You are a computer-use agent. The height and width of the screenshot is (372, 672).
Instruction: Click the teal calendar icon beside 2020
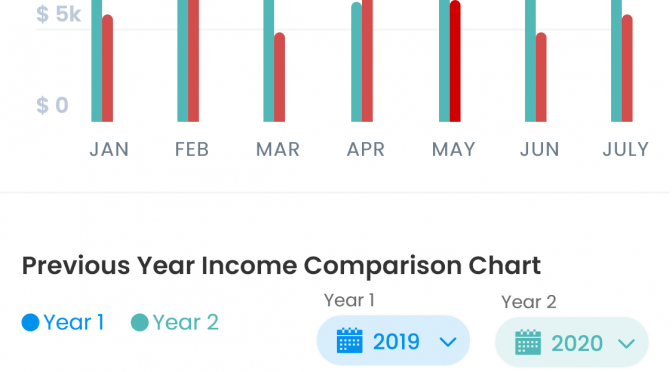tap(528, 342)
